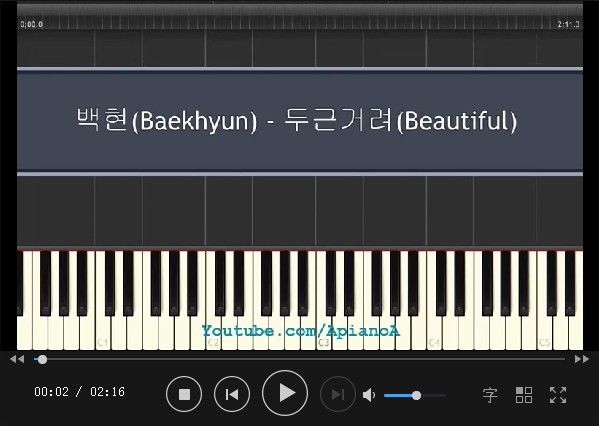Click the Stop playback button
This screenshot has width=599, height=426.
click(x=184, y=394)
